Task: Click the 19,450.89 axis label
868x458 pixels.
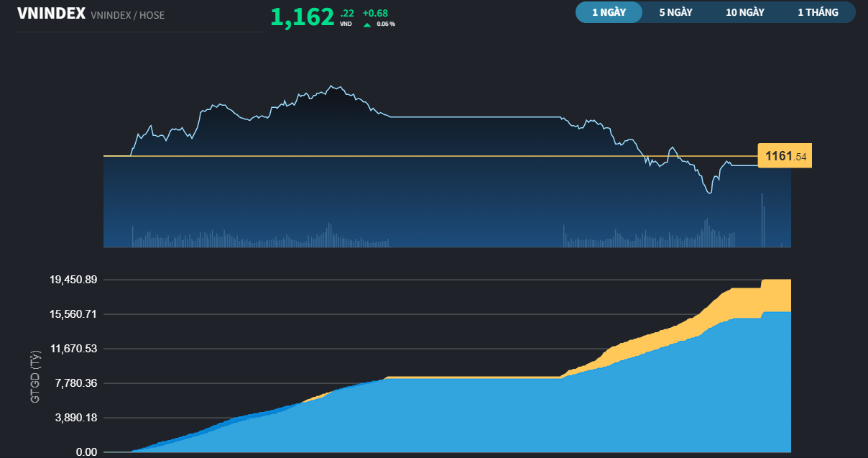Action: click(73, 280)
